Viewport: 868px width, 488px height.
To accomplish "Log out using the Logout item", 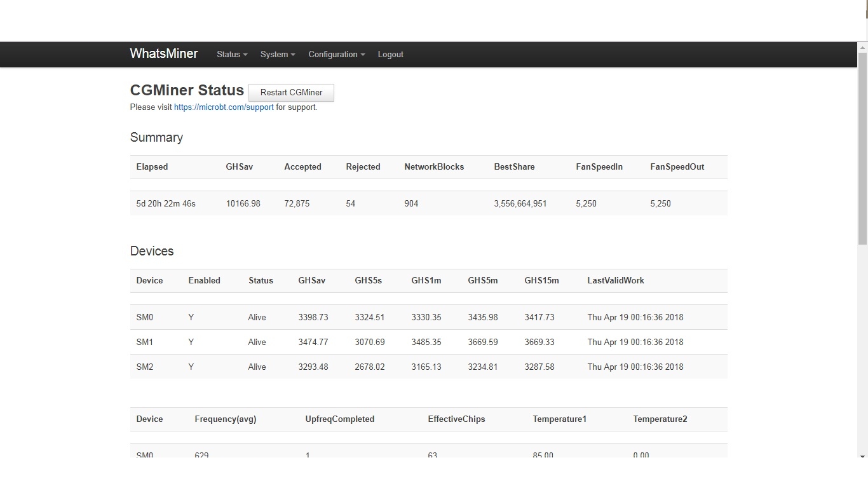I will point(390,55).
